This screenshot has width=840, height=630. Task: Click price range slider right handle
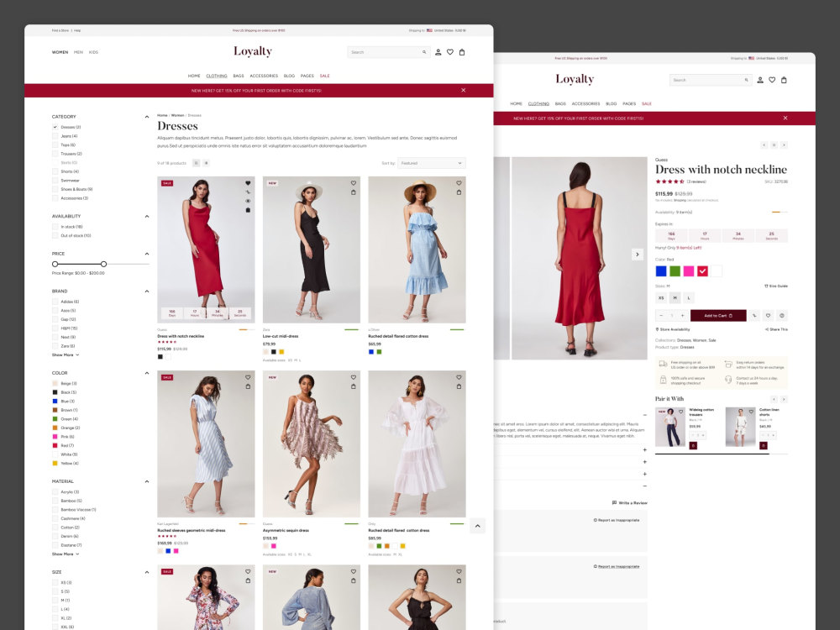point(103,264)
